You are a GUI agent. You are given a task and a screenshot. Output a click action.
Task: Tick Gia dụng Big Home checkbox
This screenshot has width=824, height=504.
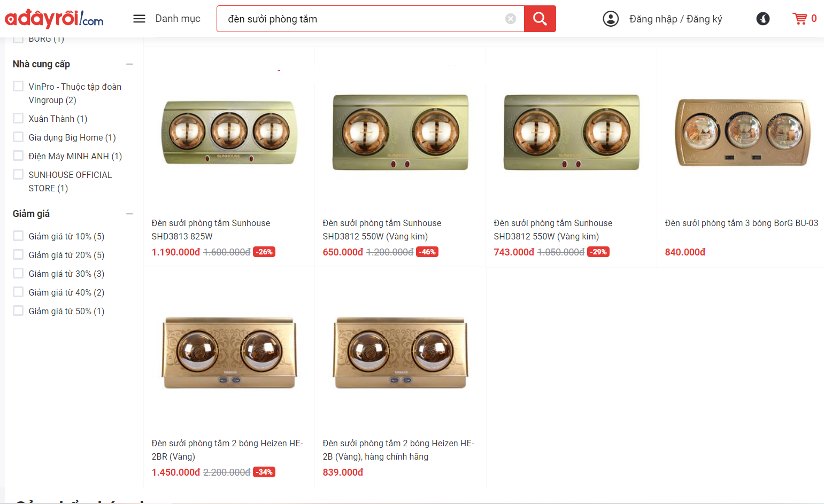pyautogui.click(x=18, y=137)
